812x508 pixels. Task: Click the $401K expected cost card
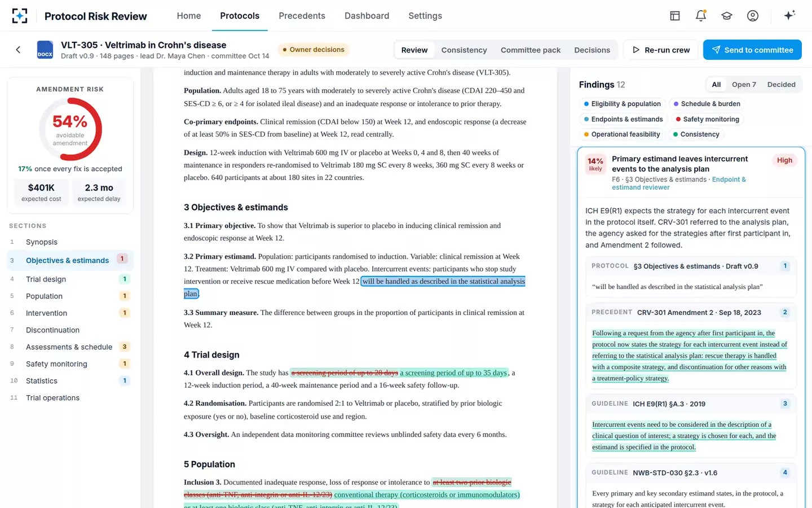[41, 192]
